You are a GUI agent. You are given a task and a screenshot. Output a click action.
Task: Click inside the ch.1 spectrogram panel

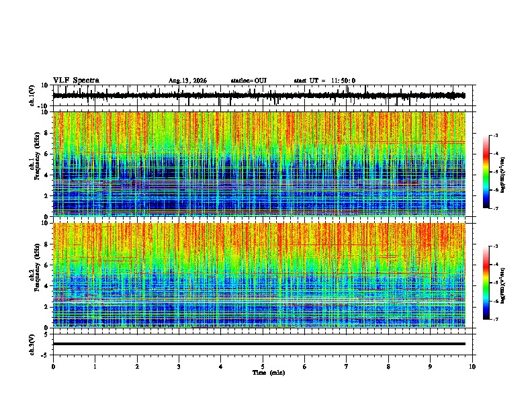(x=259, y=164)
